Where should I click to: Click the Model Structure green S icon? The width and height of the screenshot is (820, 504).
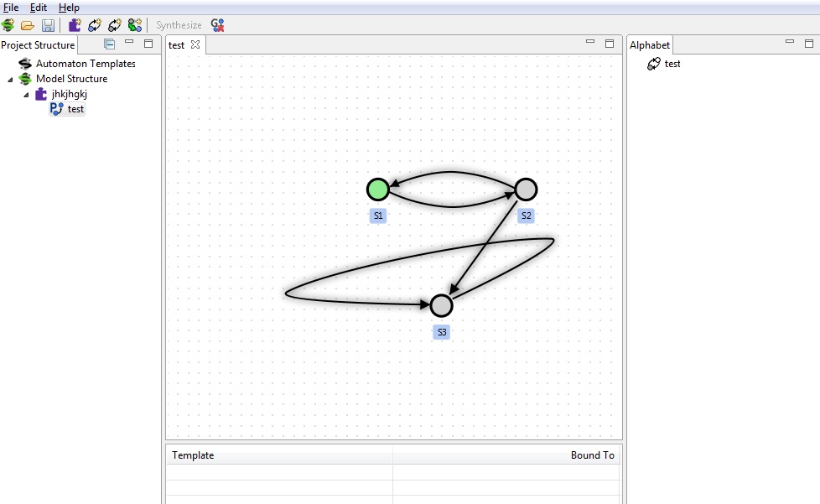[24, 79]
